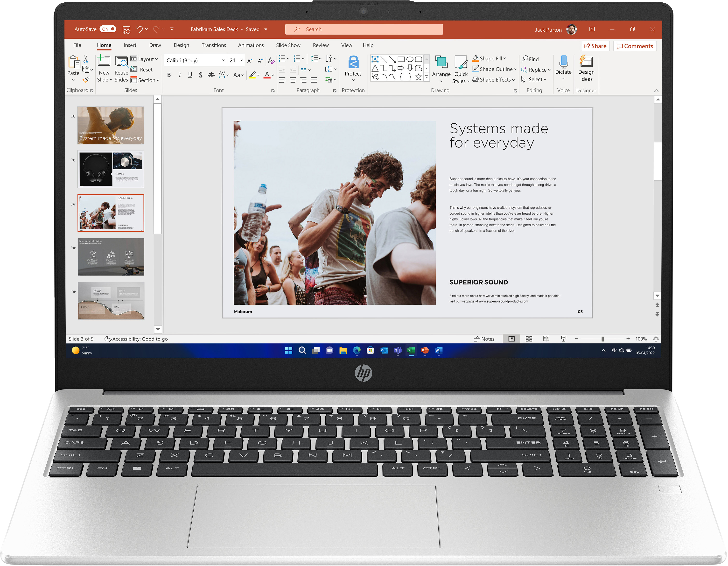Open the Animations ribbon tab
728x566 pixels.
pos(251,45)
